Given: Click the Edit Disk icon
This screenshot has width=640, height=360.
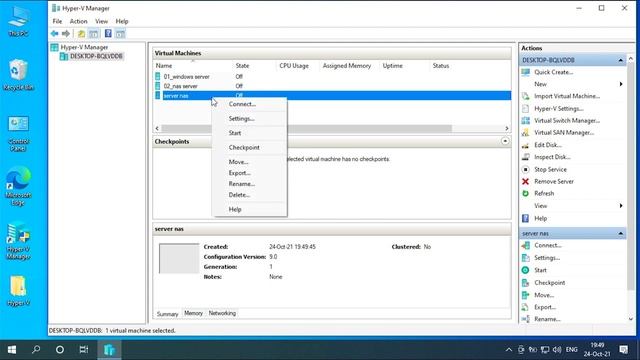Looking at the screenshot, I should pos(526,145).
